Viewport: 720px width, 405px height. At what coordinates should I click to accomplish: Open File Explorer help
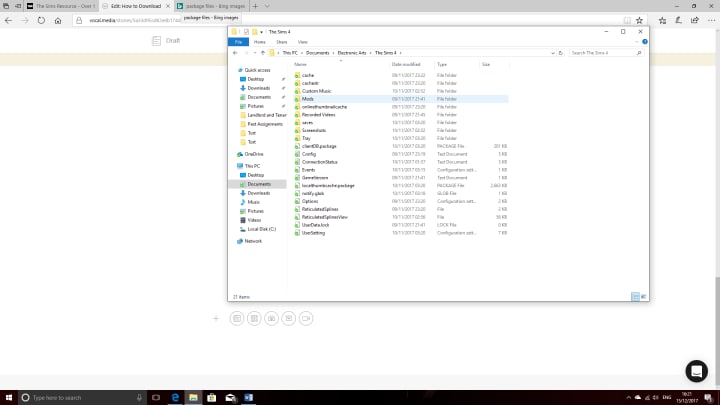[x=645, y=42]
